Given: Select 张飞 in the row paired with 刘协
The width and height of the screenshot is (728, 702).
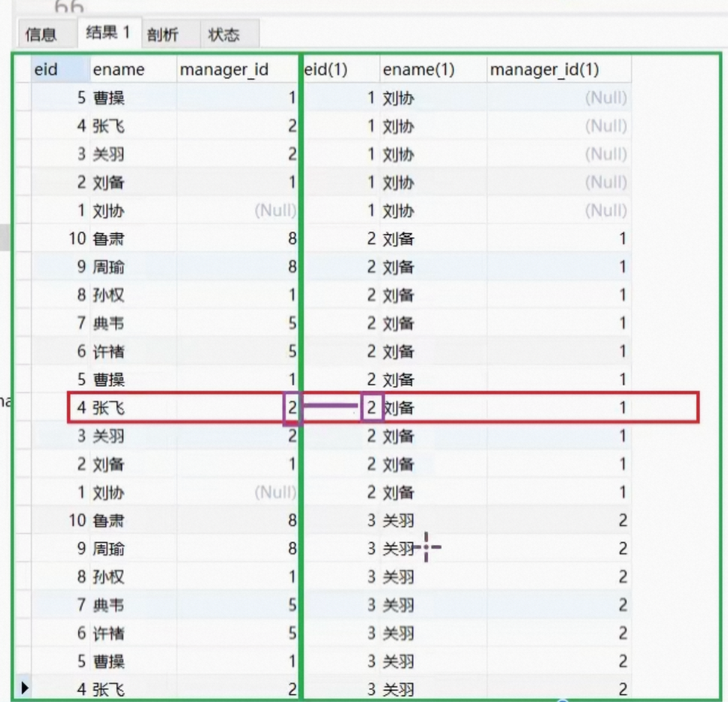Looking at the screenshot, I should tap(108, 126).
